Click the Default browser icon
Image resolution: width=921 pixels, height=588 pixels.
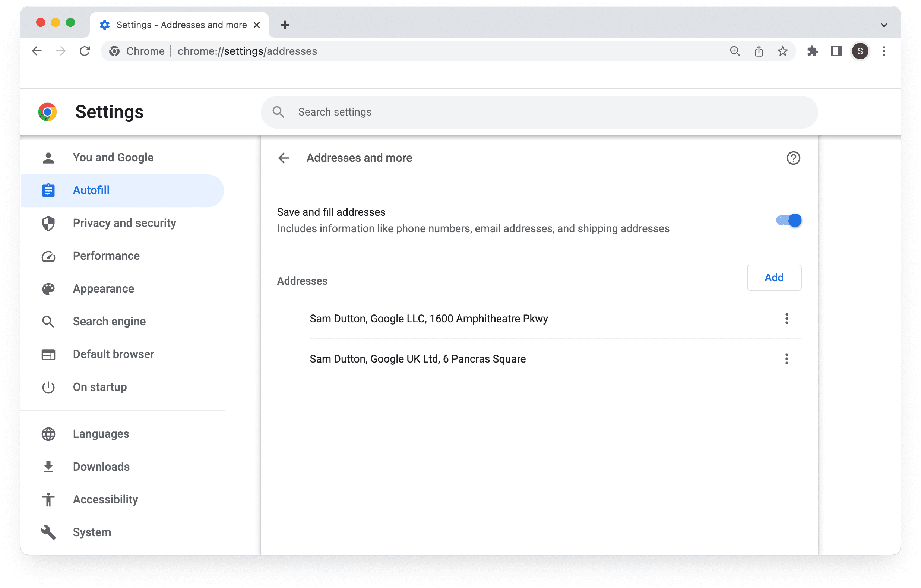[48, 354]
